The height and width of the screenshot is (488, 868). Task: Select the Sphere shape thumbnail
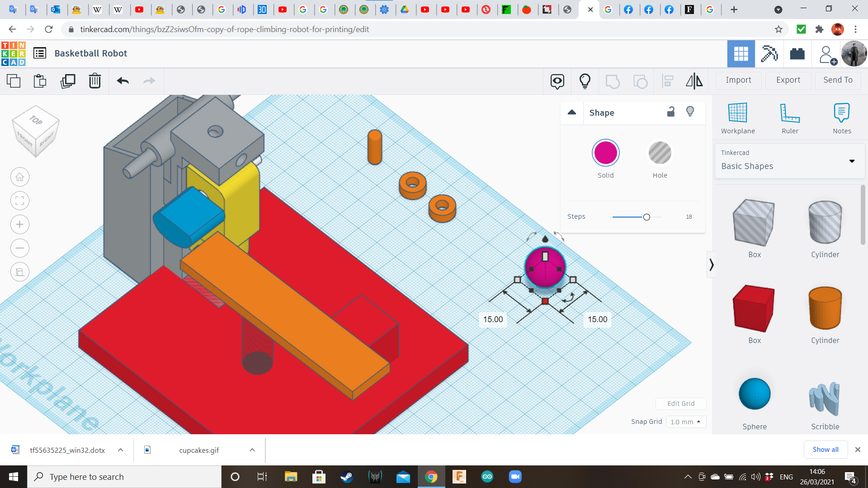coord(754,394)
